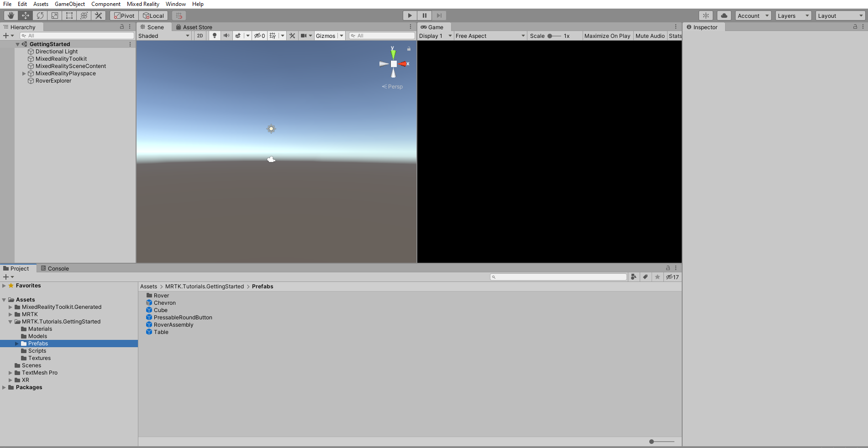Open the Display 1 dropdown
Image resolution: width=868 pixels, height=448 pixels.
click(x=436, y=36)
